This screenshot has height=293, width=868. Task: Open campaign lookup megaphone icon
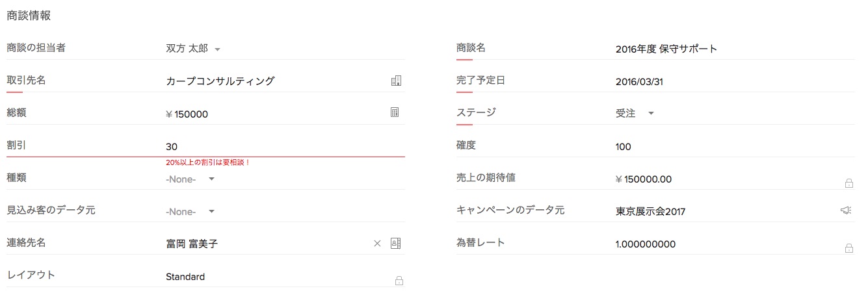846,210
